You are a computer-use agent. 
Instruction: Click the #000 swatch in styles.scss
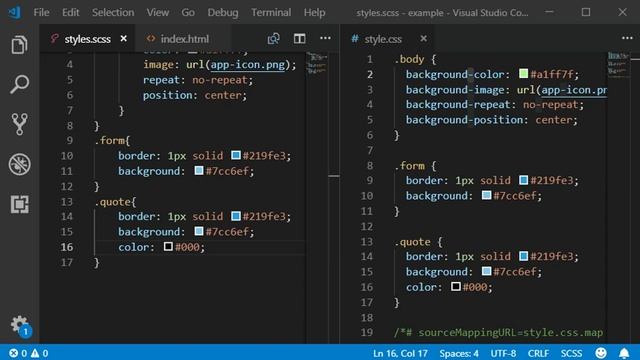[168, 246]
